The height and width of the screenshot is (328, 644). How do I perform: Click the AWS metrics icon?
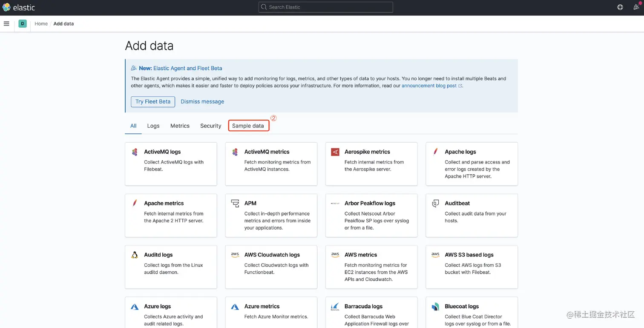pos(335,255)
